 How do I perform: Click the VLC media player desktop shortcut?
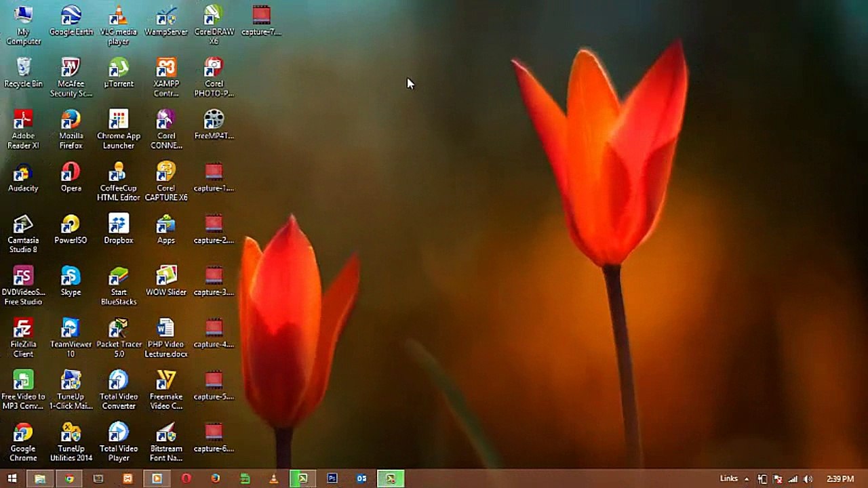(x=118, y=25)
